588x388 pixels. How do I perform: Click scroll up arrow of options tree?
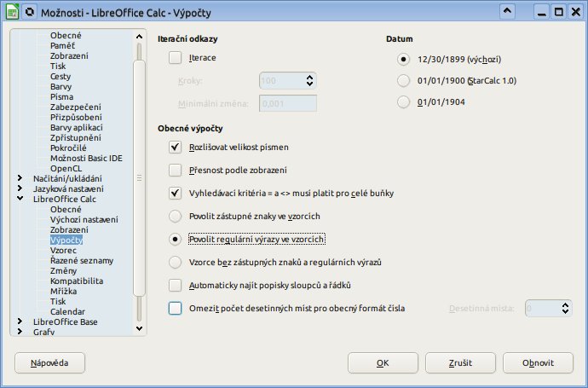coord(139,37)
